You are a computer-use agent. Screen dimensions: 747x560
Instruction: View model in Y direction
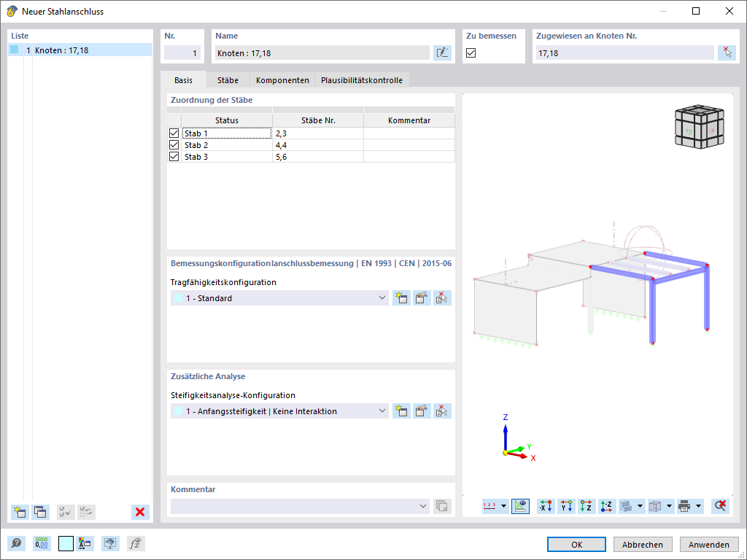566,506
